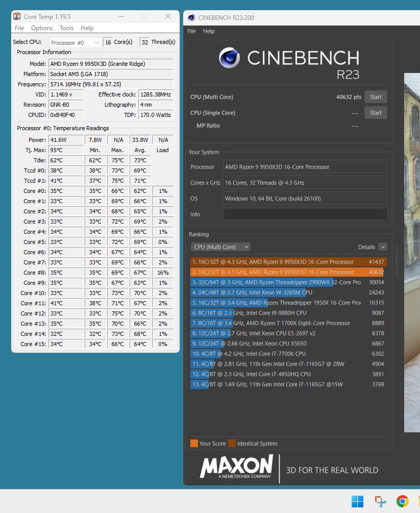Open Core Temp Options menu

[41, 28]
